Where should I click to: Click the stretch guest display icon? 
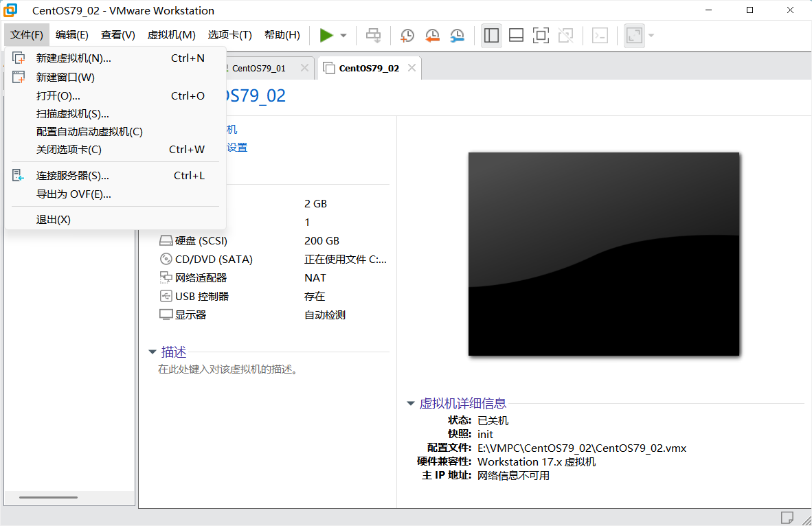pos(634,35)
